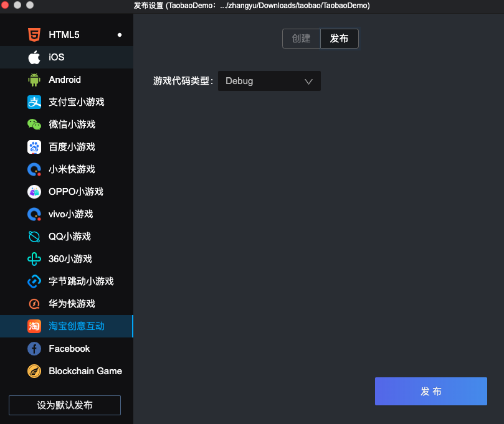Switch to the 发布 tab

point(339,39)
